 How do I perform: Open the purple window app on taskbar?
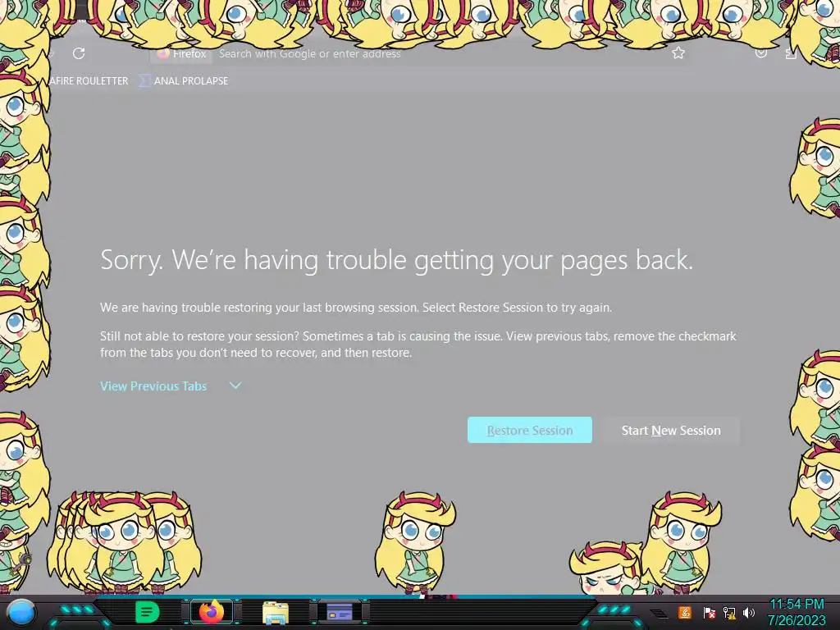click(339, 612)
